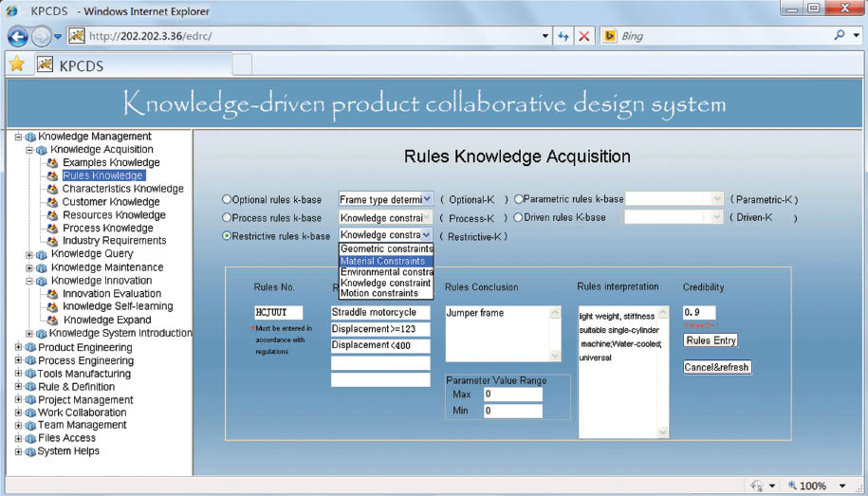Click the Max parameter value input field
Image resolution: width=868 pixels, height=496 pixels.
point(511,395)
